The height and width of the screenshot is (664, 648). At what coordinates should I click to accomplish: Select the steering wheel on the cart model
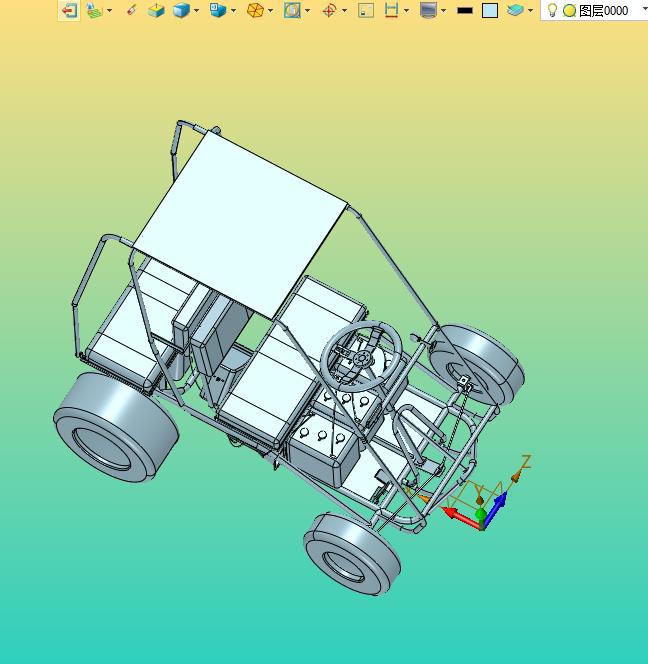point(361,357)
